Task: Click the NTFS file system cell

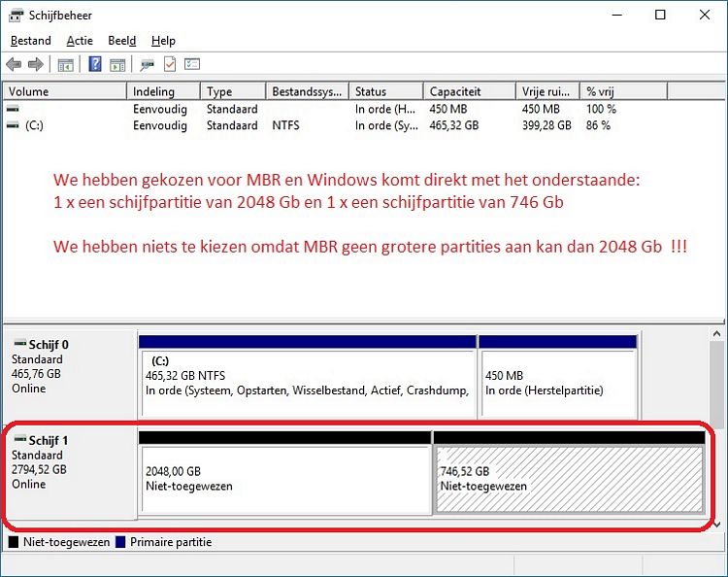Action: point(285,125)
